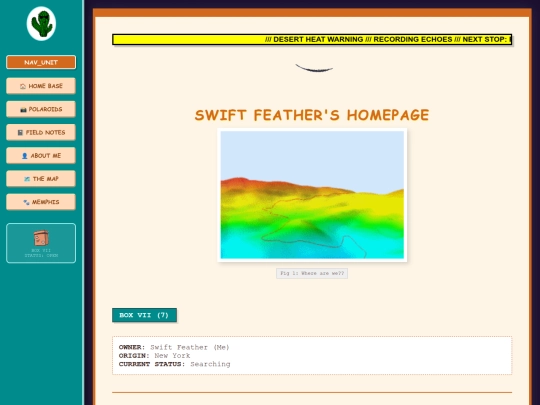540x405 pixels.
Task: Click the Box VII status text in sidebar
Action: (x=41, y=253)
